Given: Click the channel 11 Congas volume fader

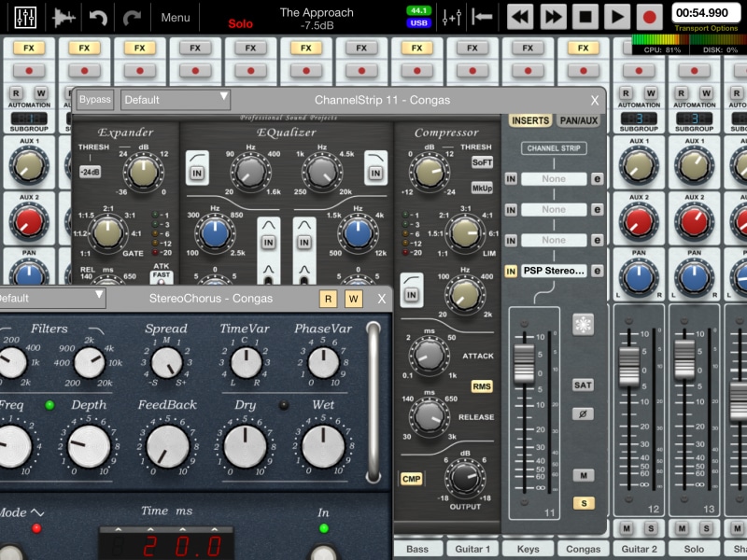Looking at the screenshot, I should [525, 360].
